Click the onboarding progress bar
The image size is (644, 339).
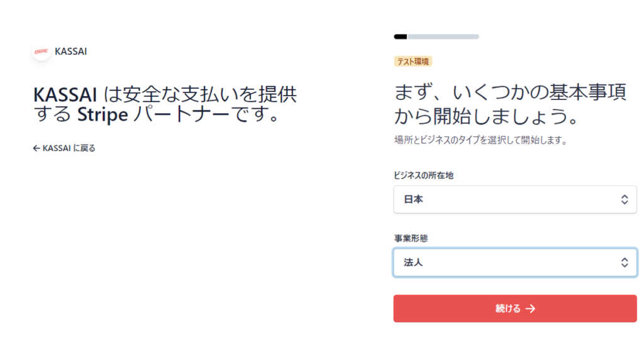(x=436, y=36)
